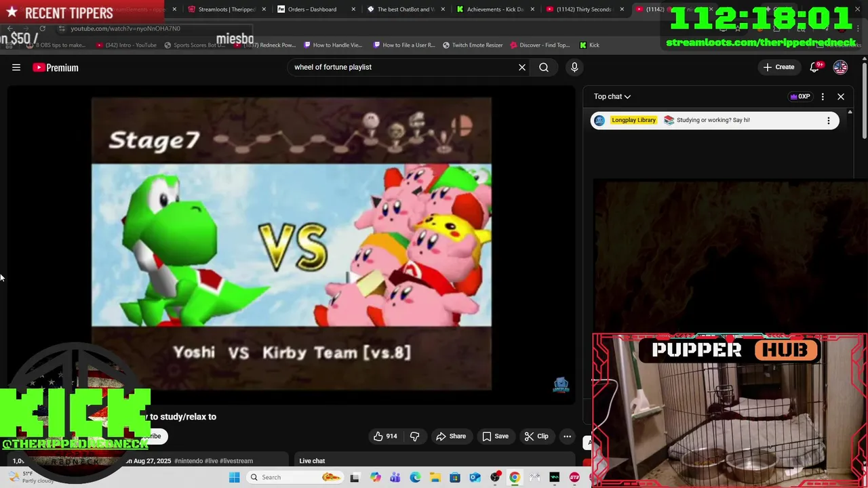Viewport: 868px width, 488px height.
Task: Close the Orders – Dashboard tab
Action: 353,9
